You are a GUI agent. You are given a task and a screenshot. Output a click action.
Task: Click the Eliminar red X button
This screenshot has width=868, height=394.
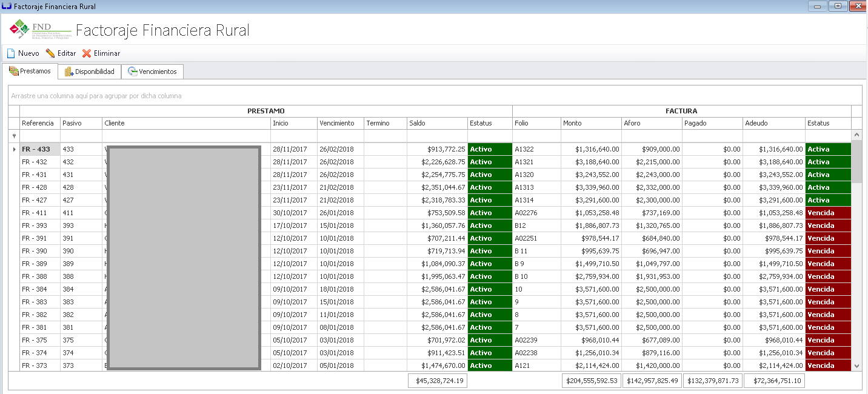point(101,53)
